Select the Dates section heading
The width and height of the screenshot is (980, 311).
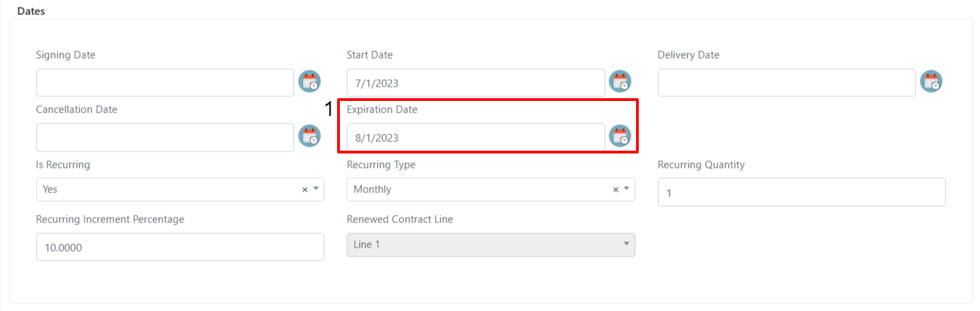[31, 12]
